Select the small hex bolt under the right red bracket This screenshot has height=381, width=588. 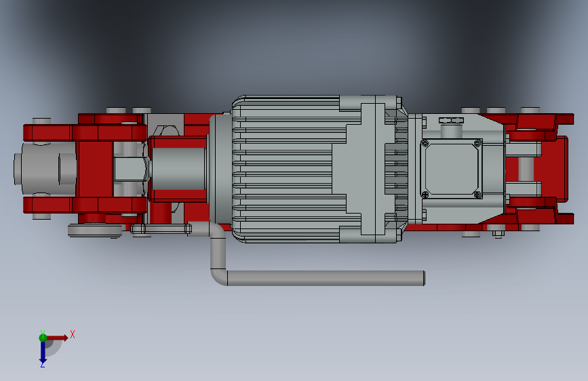coord(498,234)
